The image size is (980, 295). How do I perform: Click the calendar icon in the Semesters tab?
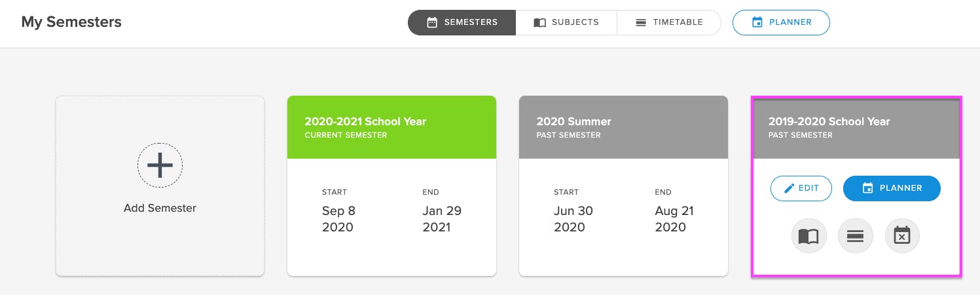tap(432, 22)
